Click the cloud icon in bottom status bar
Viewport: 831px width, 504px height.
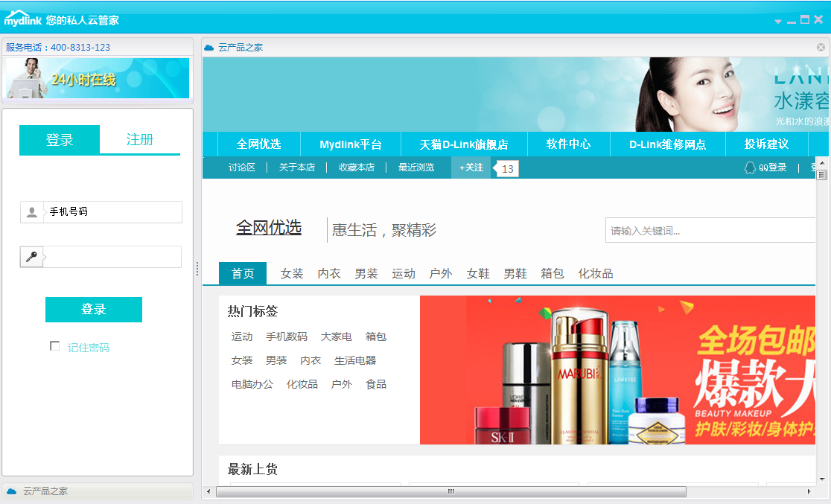pos(12,491)
